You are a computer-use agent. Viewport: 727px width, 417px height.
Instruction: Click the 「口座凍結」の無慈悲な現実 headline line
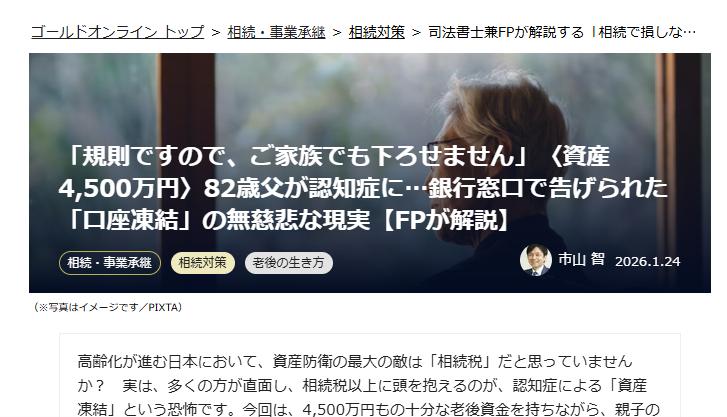tap(285, 219)
